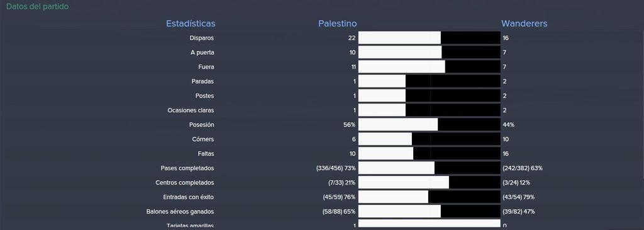
Task: Open the Datos del partido heading
Action: 37,6
